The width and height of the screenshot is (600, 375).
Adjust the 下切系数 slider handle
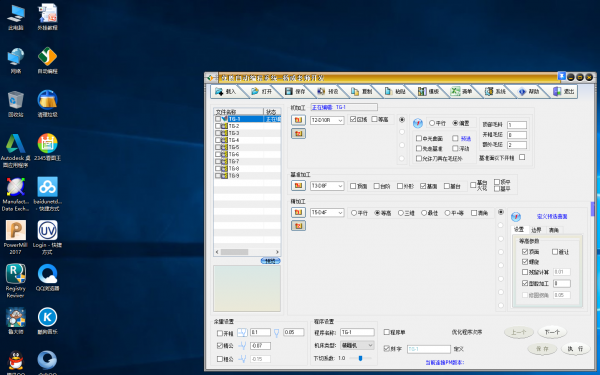pyautogui.click(x=360, y=358)
